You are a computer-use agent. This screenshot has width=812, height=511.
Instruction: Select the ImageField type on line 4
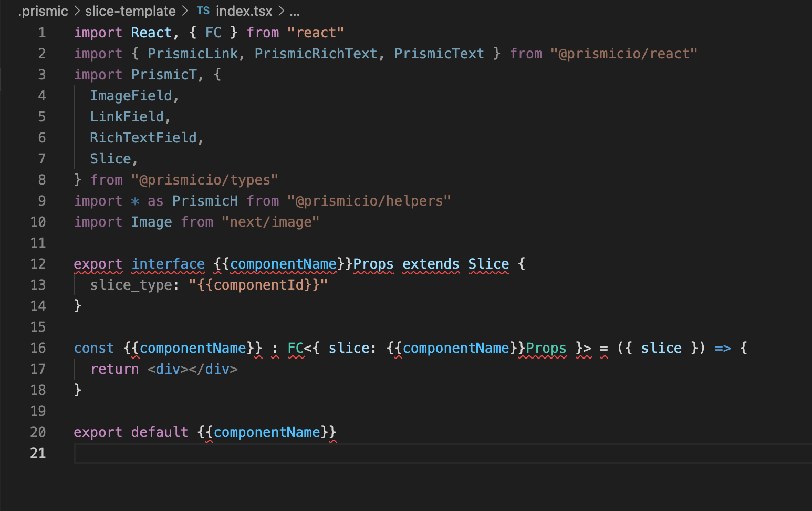(131, 96)
